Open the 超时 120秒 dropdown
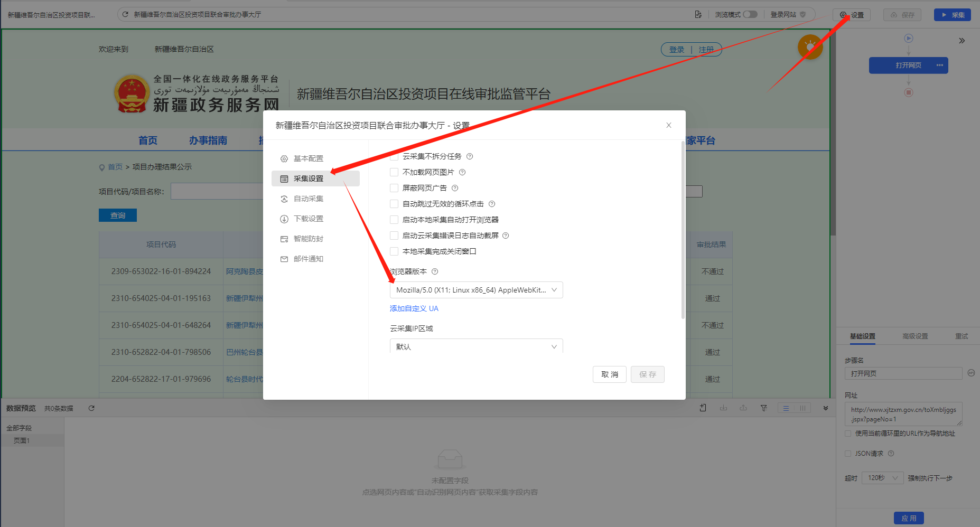The width and height of the screenshot is (980, 527). (882, 478)
